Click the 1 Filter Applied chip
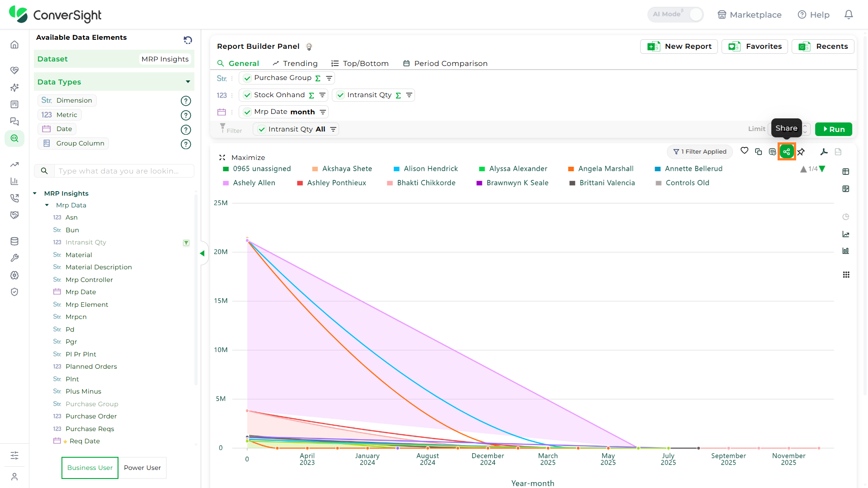This screenshot has height=488, width=868. pos(700,152)
